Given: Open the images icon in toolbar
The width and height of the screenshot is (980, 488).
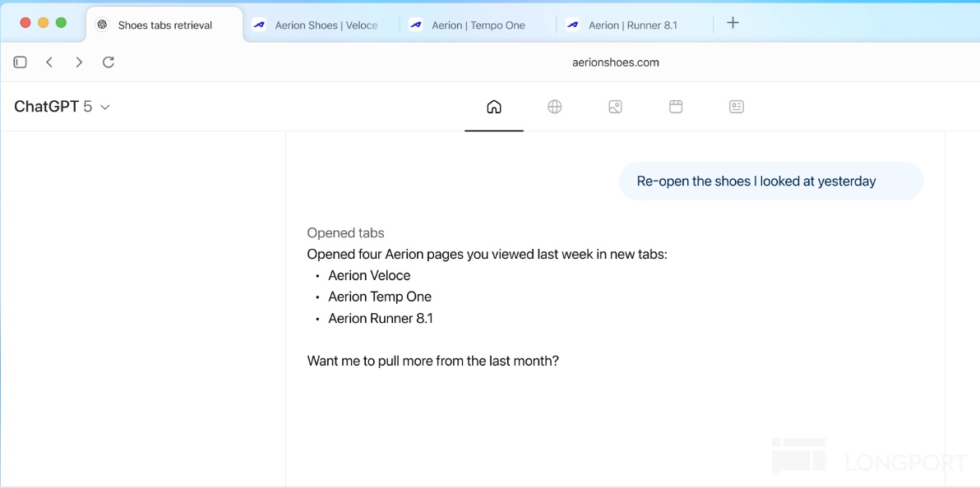Looking at the screenshot, I should pos(615,107).
